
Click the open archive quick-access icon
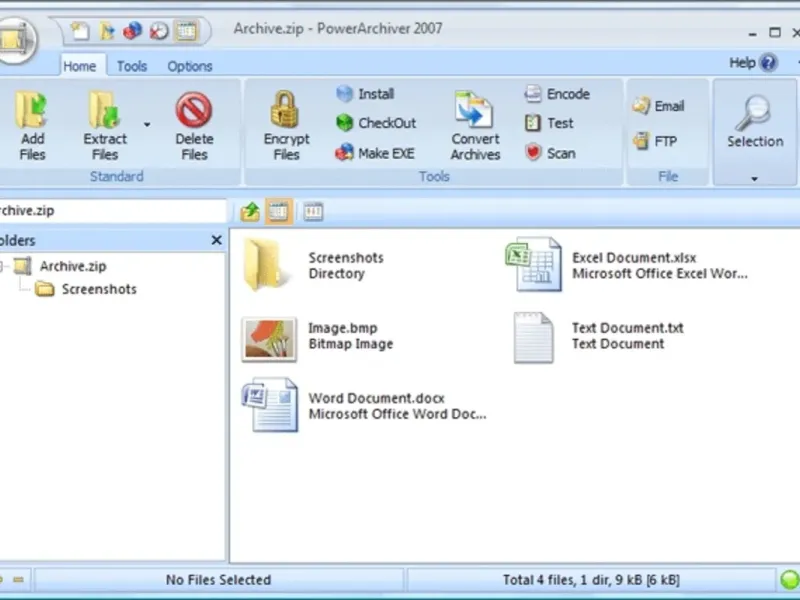[x=107, y=31]
